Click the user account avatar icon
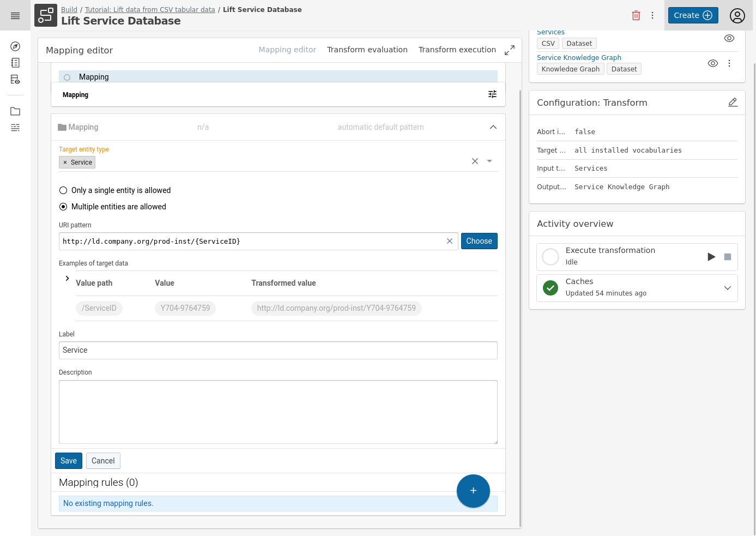This screenshot has width=756, height=536. [x=737, y=16]
